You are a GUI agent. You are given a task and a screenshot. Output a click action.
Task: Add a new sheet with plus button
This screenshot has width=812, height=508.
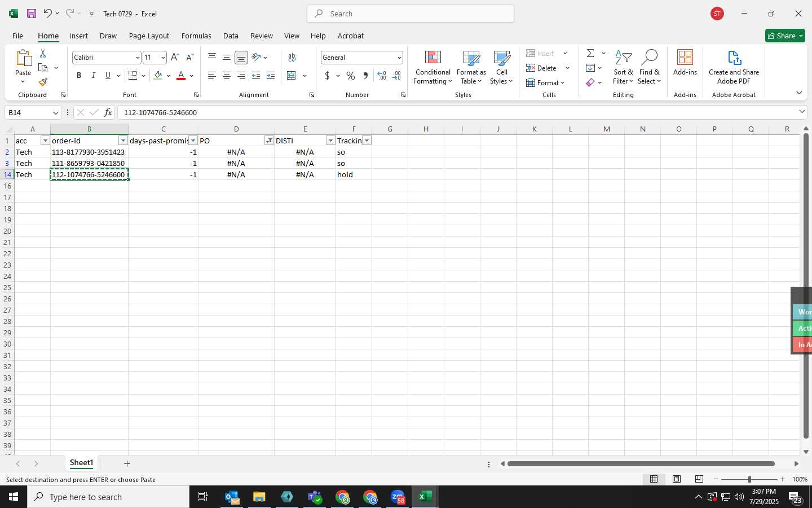click(127, 463)
